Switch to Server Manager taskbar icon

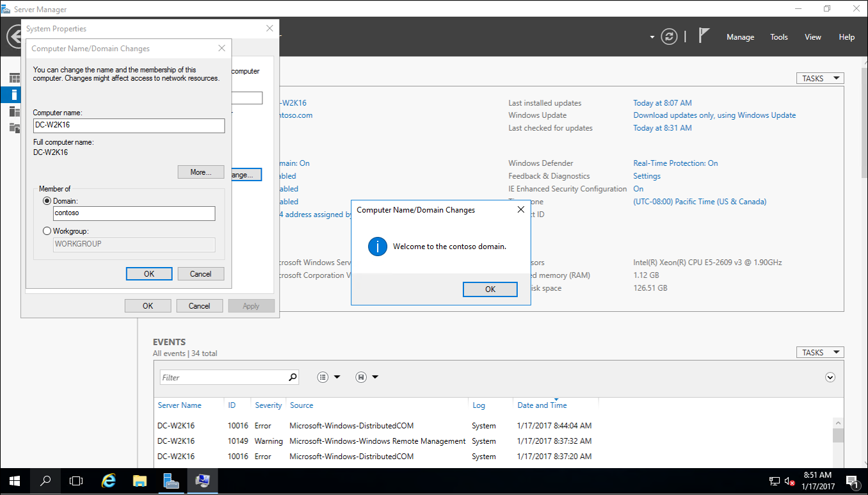[171, 480]
